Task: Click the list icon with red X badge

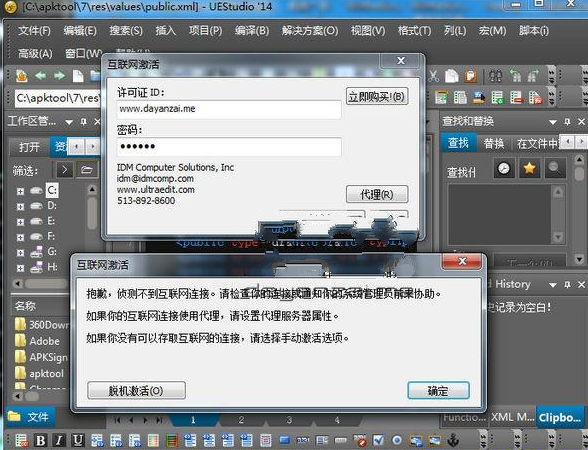Action: click(535, 98)
